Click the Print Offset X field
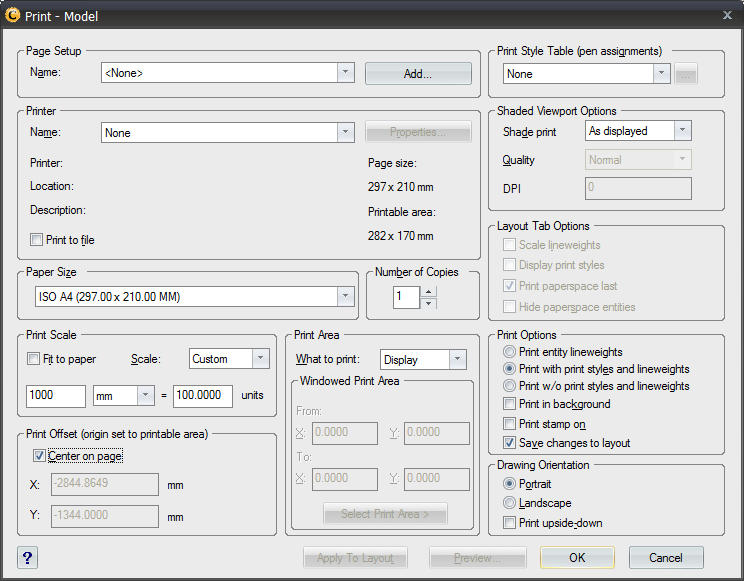 point(105,484)
